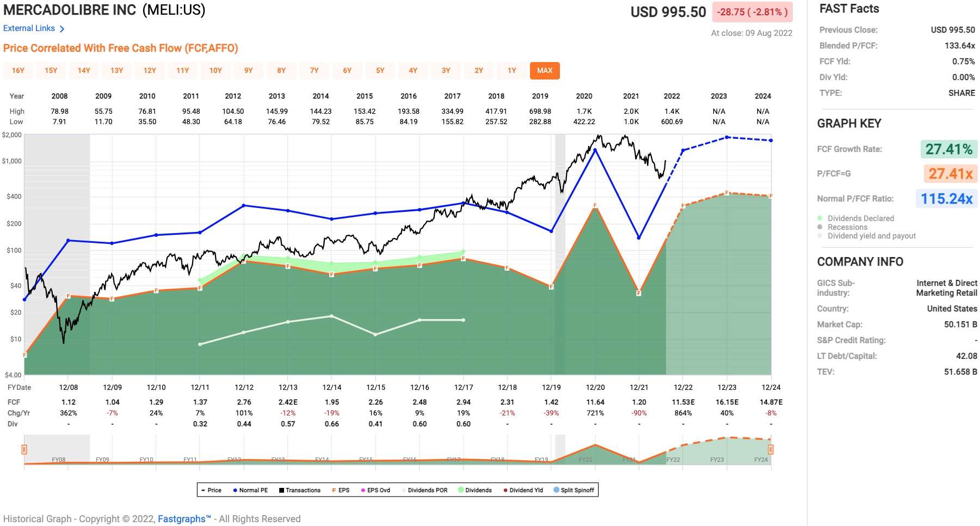Toggle Dividend yield and payout key
The width and height of the screenshot is (980, 526).
point(820,236)
